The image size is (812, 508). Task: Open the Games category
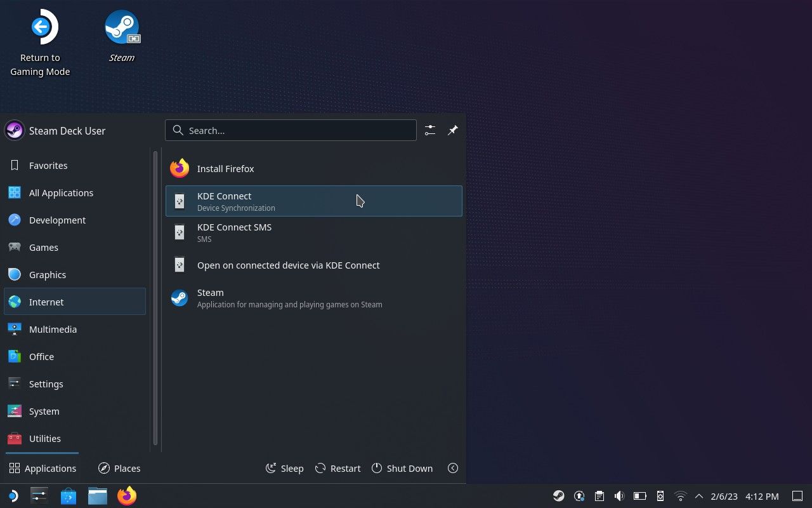pos(75,247)
